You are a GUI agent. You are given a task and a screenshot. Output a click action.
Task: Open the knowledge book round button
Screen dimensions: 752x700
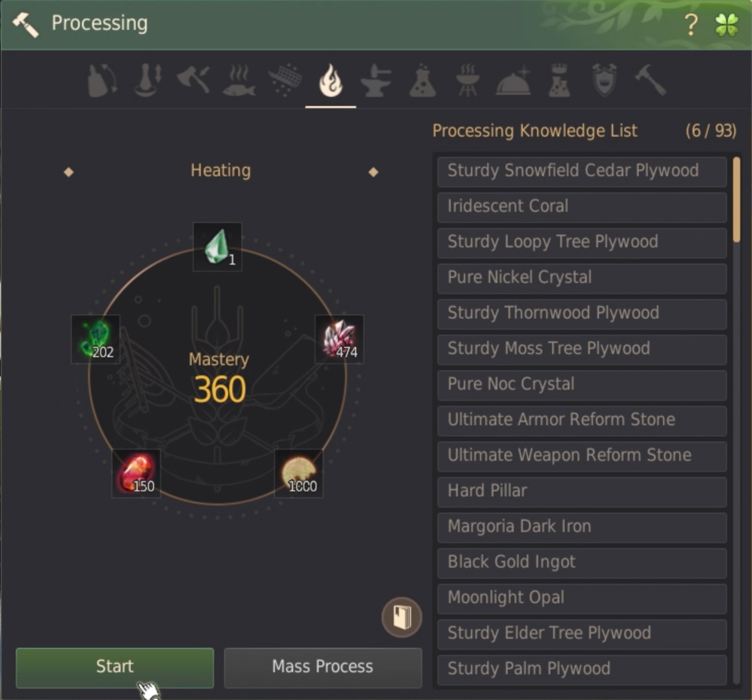[x=402, y=617]
